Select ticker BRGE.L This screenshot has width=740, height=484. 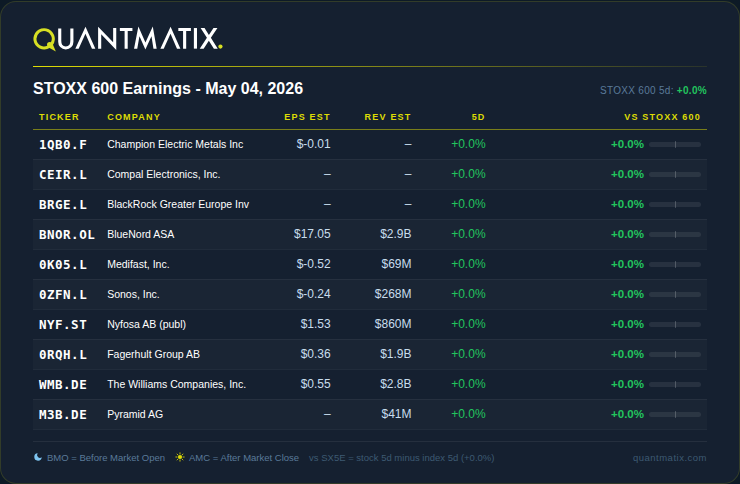(63, 205)
